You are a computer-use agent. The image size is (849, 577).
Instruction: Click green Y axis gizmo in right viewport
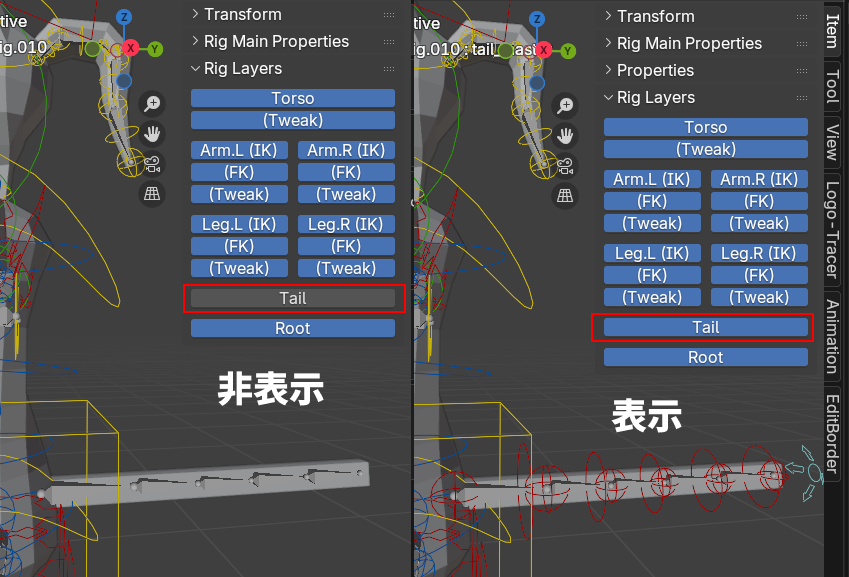(x=567, y=49)
